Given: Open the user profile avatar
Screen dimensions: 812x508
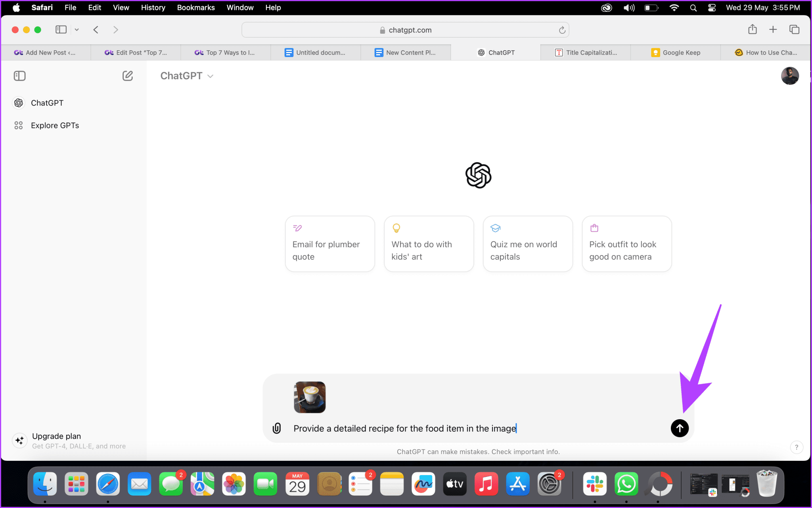Looking at the screenshot, I should [789, 76].
